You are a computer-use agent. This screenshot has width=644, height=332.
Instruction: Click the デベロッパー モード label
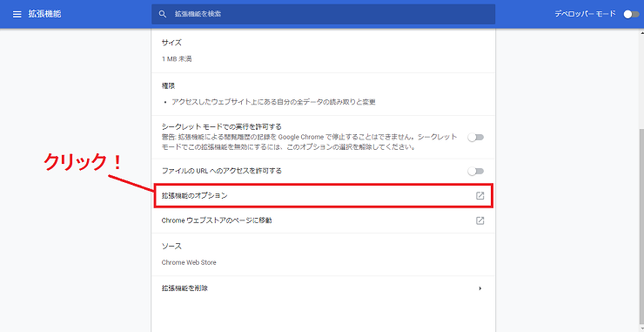[x=586, y=14]
